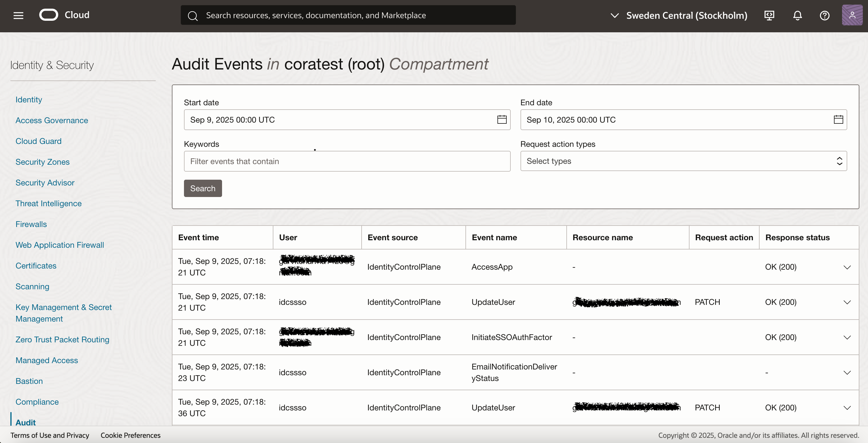This screenshot has height=443, width=868.
Task: Focus the top resource search bar
Action: point(348,15)
